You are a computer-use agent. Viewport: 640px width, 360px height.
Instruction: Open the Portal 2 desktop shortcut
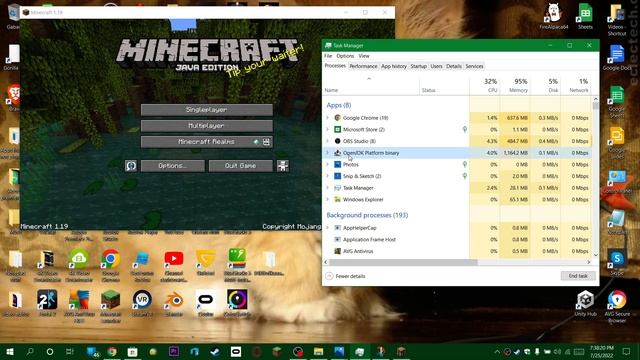coord(47,304)
